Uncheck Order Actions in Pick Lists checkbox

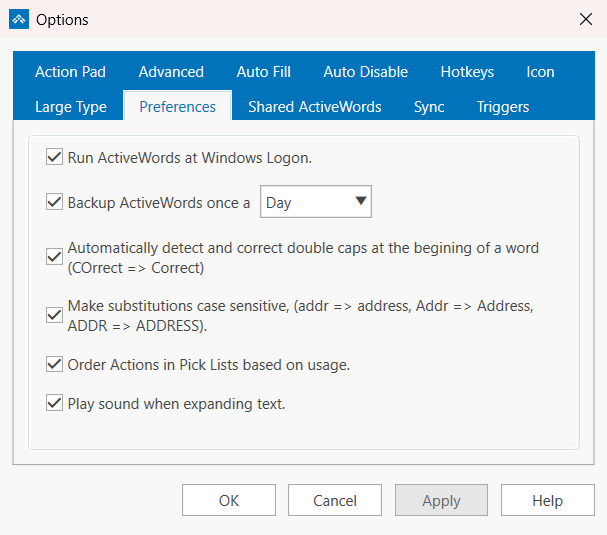click(54, 364)
